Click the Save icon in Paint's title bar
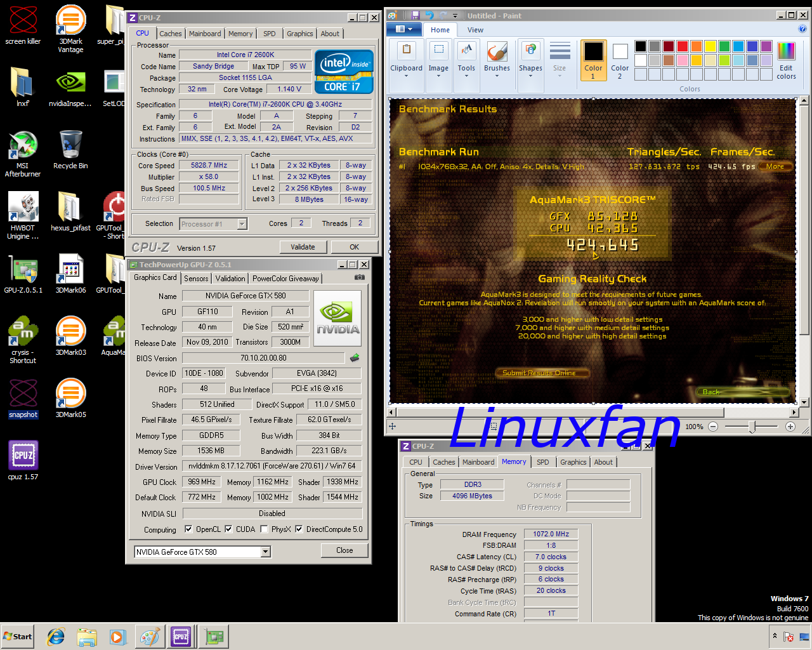 [x=415, y=15]
